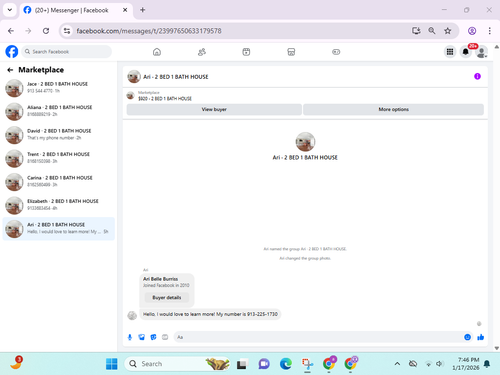The image size is (500, 375).
Task: Click the More options button
Action: [393, 109]
